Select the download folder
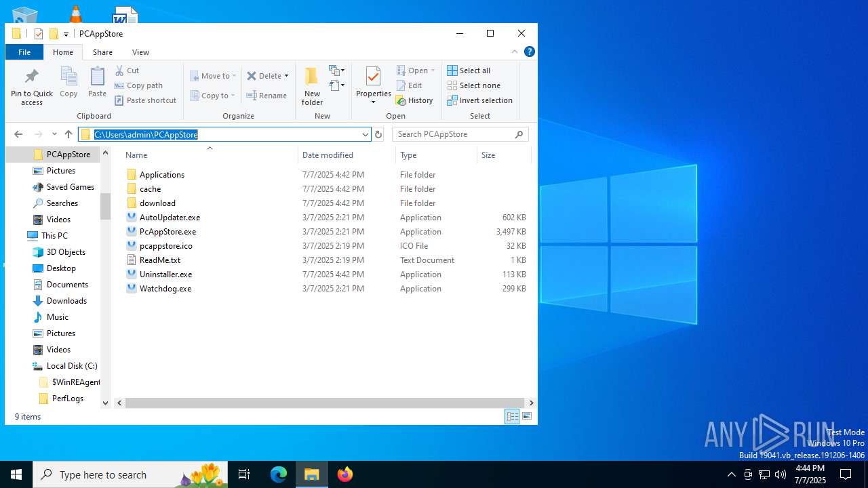The image size is (868, 488). [x=157, y=203]
